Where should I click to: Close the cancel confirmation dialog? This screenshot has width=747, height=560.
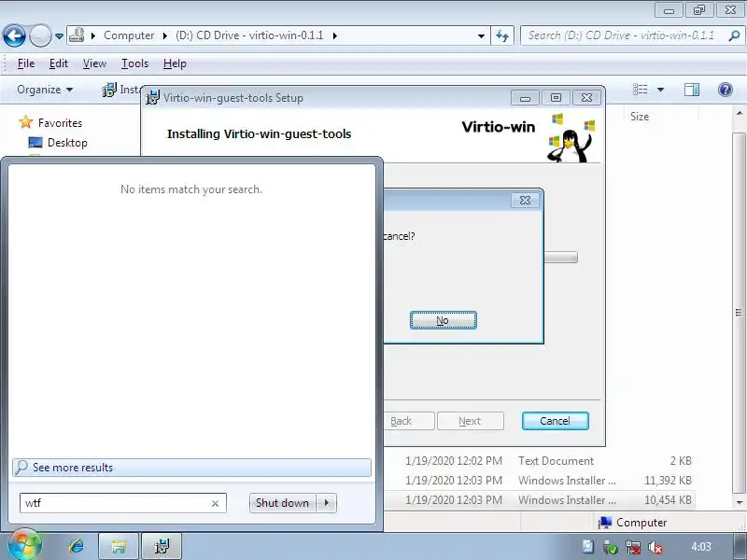coord(525,201)
